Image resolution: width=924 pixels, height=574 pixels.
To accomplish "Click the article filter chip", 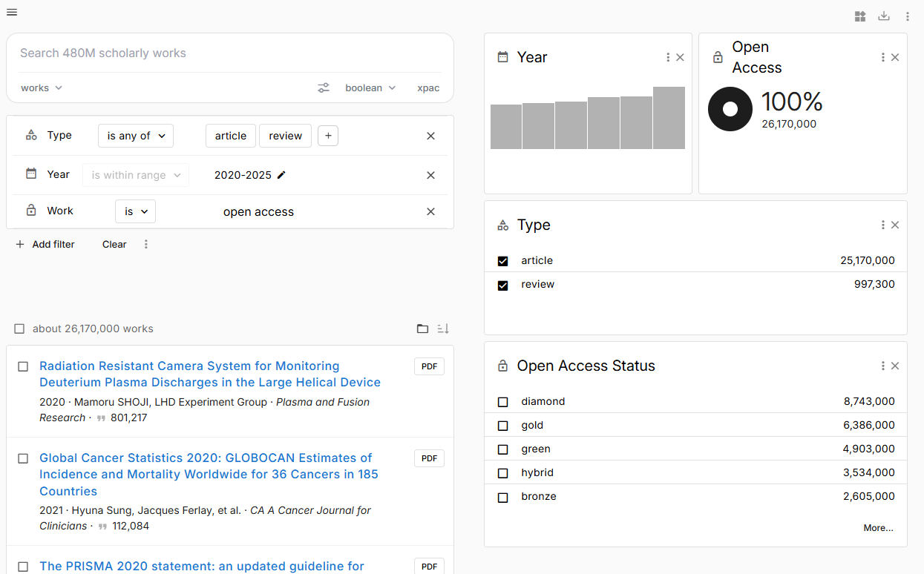I will [231, 136].
